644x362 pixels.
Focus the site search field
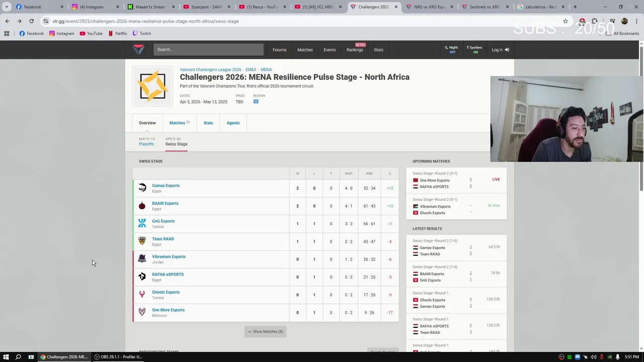tap(208, 49)
